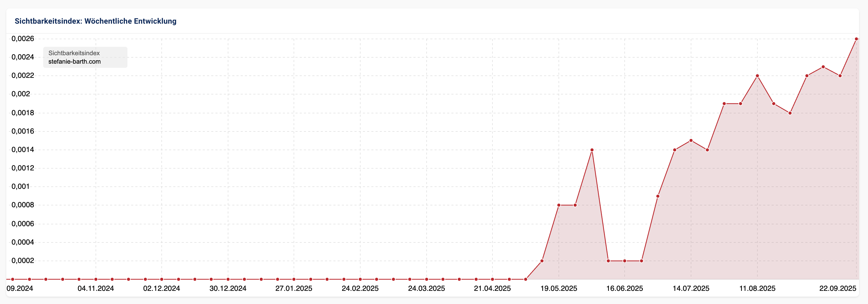Screen dimensions: 868x304
Task: Click the zero-line point at 30.12.2024
Action: click(x=228, y=279)
